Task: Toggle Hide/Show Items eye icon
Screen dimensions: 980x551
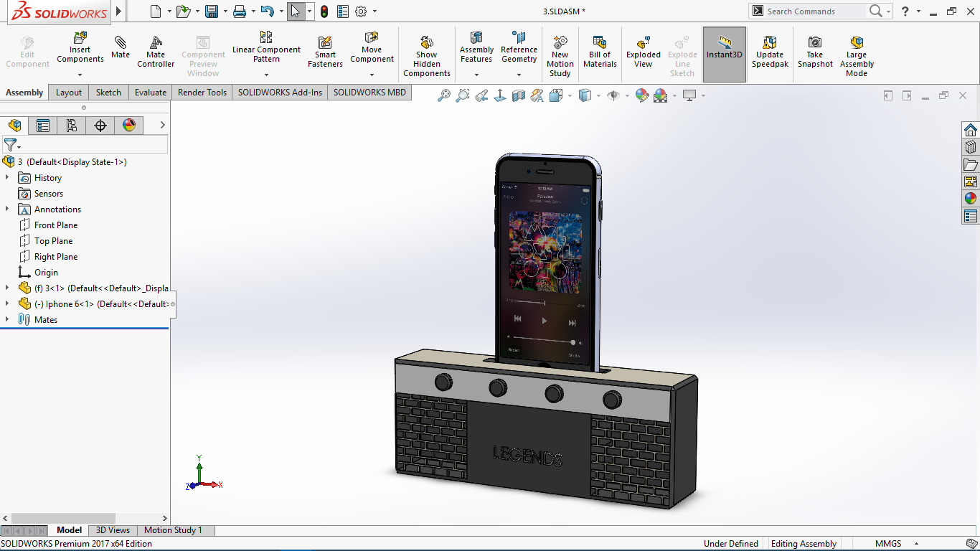Action: click(x=613, y=95)
